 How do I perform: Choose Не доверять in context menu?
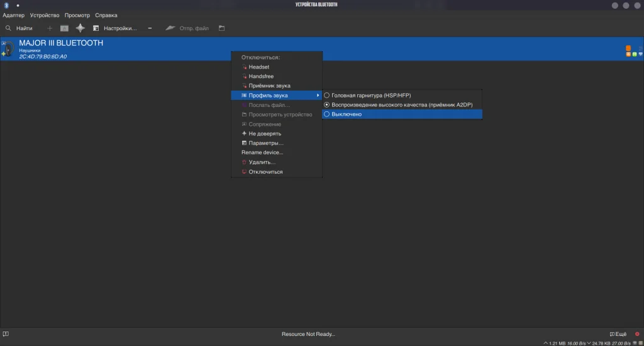point(277,133)
